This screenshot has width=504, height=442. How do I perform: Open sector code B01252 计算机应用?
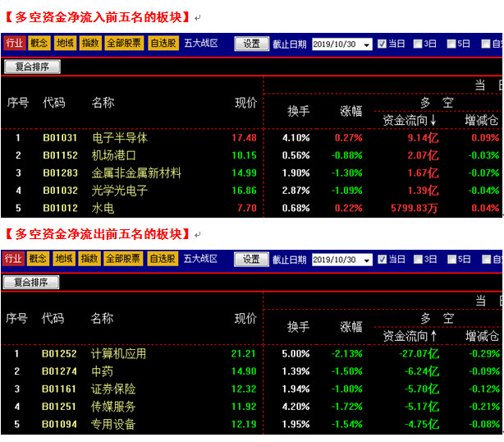point(60,354)
